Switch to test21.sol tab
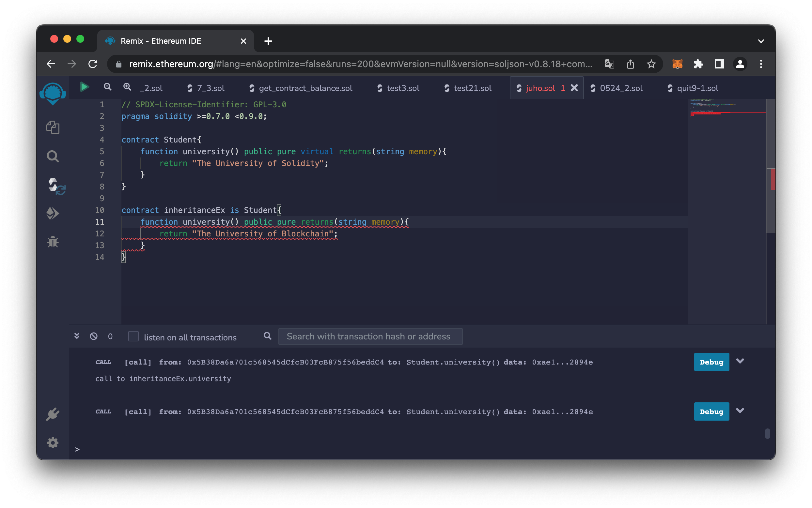 tap(472, 88)
